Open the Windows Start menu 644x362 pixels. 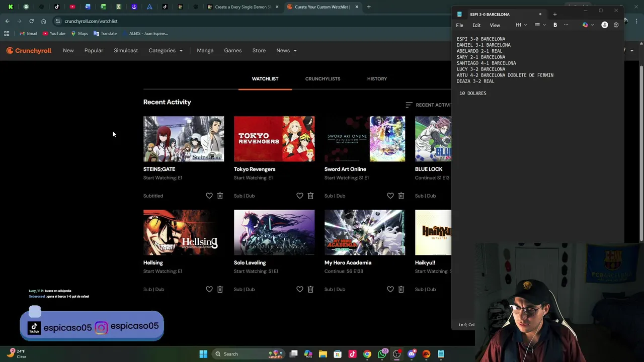click(203, 354)
